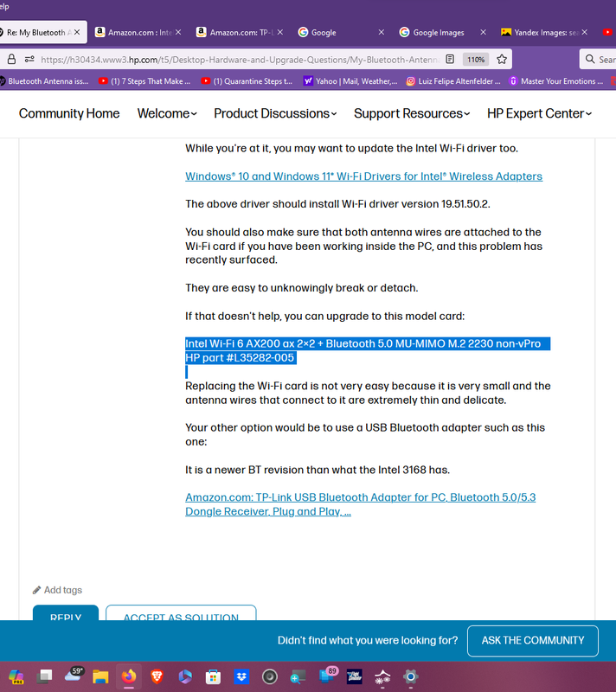Open magnifier screen app in taskbar
This screenshot has height=692, width=616.
click(x=298, y=676)
